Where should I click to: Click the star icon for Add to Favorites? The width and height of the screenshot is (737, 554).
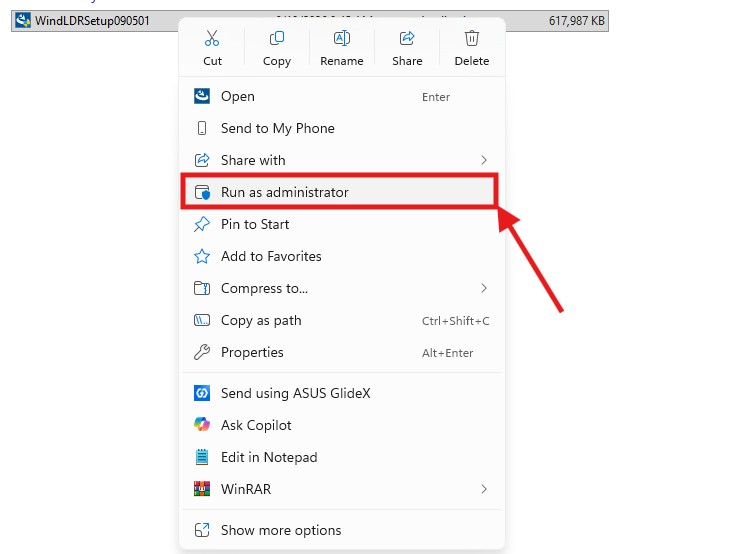tap(202, 256)
